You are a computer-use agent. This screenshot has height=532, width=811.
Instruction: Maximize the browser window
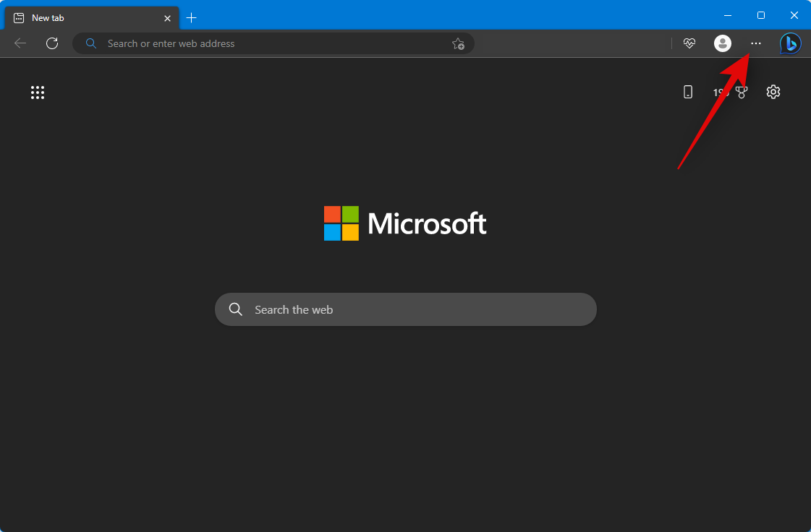pos(761,15)
